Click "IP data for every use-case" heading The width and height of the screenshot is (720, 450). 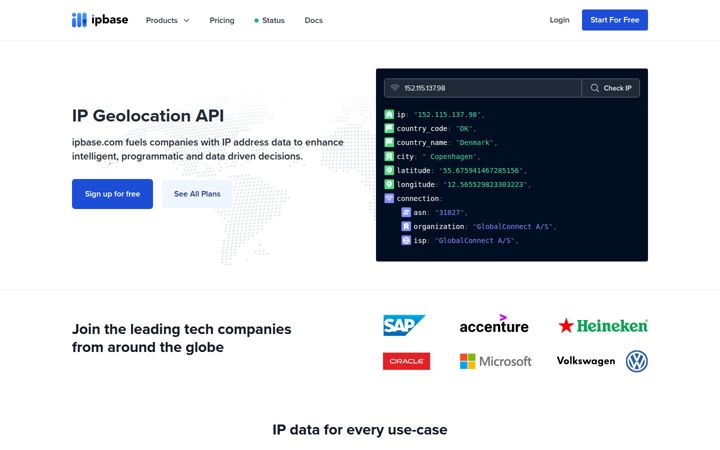pyautogui.click(x=360, y=430)
